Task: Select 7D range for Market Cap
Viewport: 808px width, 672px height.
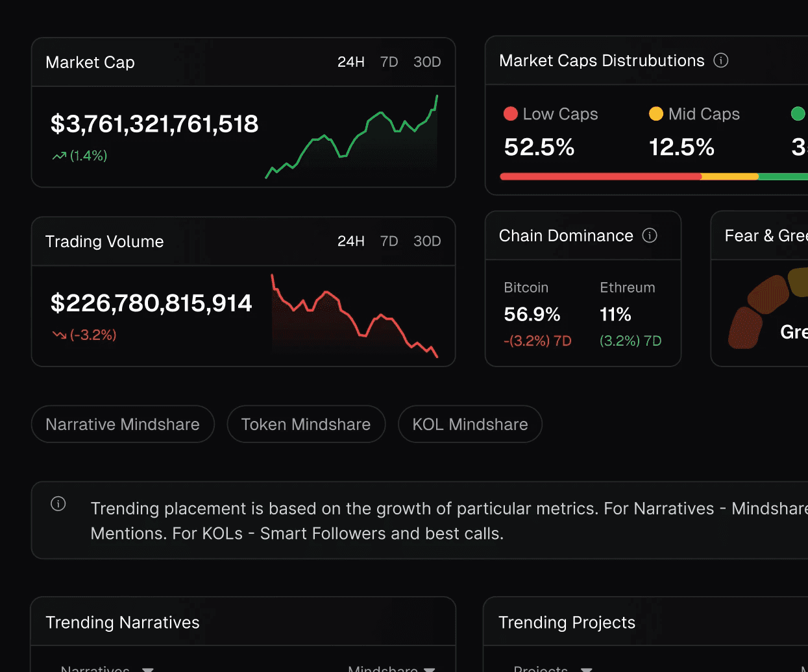Action: [x=389, y=62]
